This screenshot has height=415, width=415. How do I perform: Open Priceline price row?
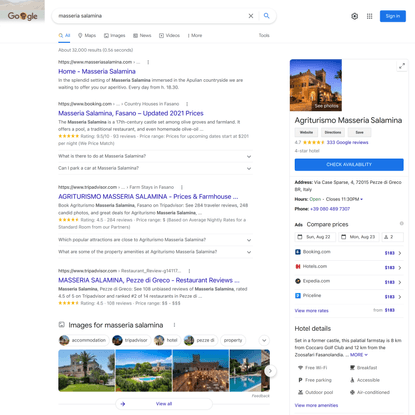pyautogui.click(x=349, y=296)
